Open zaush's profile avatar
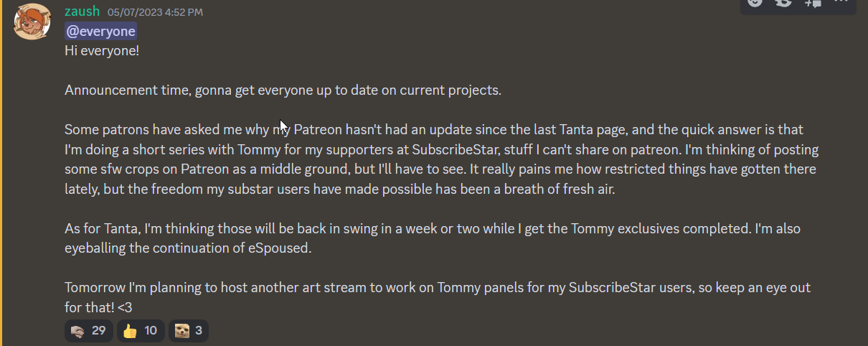This screenshot has width=868, height=346. (x=32, y=22)
